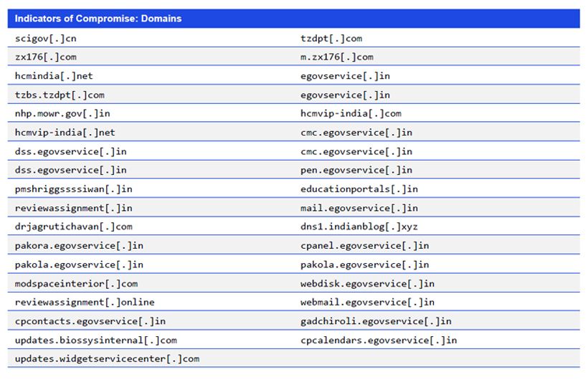The width and height of the screenshot is (588, 380).
Task: Click the reviewassignment[.]online domain
Action: (x=85, y=302)
